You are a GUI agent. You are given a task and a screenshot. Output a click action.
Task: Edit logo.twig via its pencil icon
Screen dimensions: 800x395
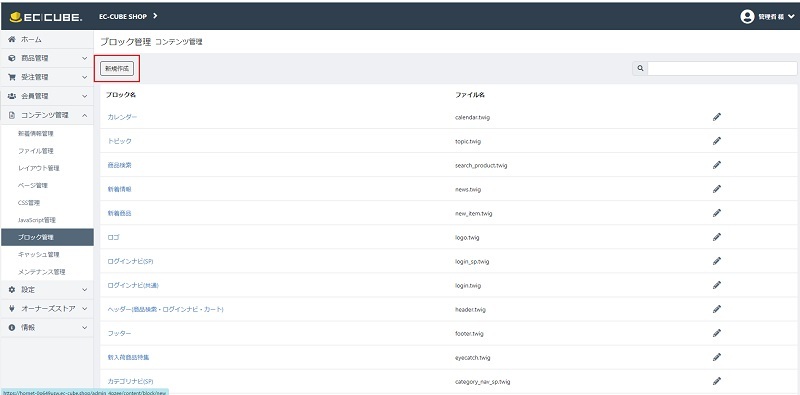click(717, 237)
